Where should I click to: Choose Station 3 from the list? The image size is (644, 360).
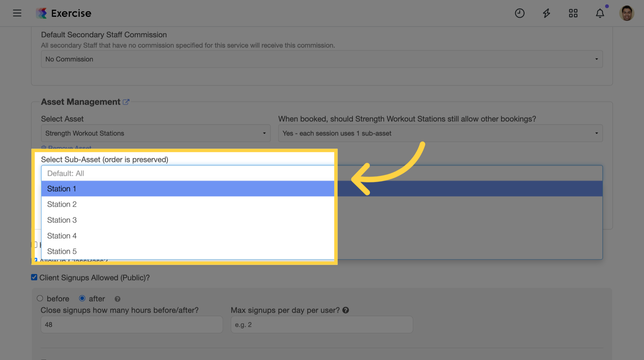(322, 220)
